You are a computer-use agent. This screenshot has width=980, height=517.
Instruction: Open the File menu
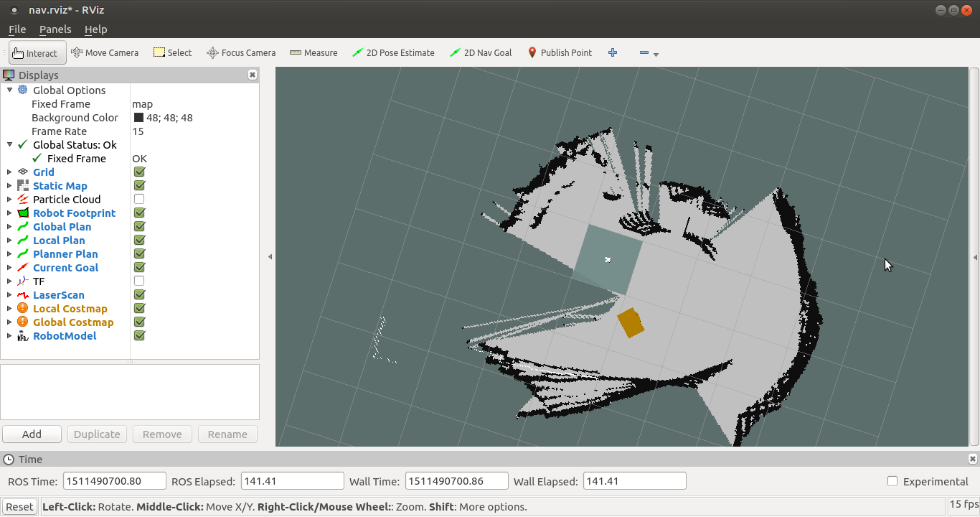pos(17,29)
